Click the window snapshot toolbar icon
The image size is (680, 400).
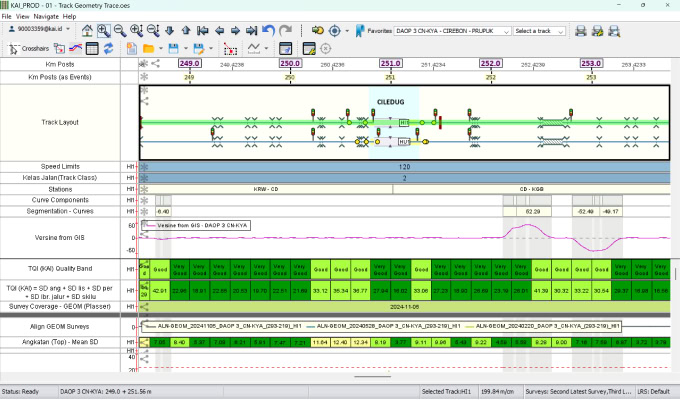(285, 49)
